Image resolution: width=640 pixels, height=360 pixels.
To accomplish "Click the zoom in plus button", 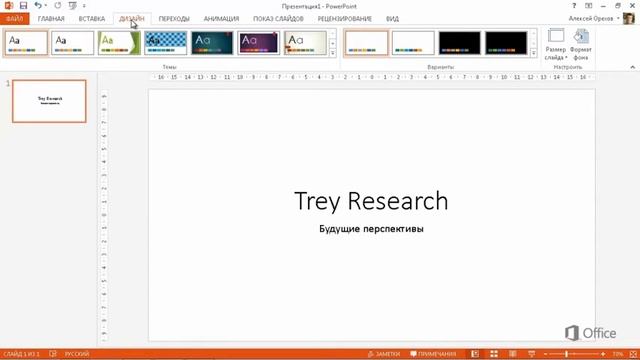I will (x=603, y=354).
